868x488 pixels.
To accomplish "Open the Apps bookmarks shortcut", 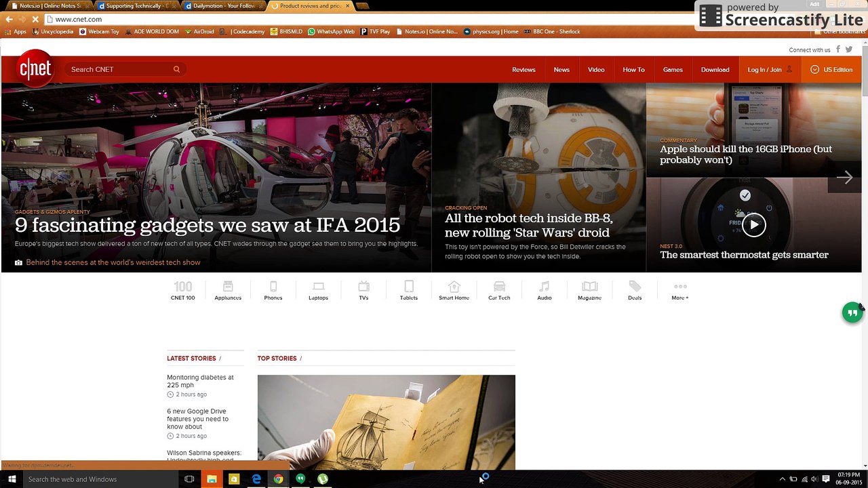I will click(16, 32).
